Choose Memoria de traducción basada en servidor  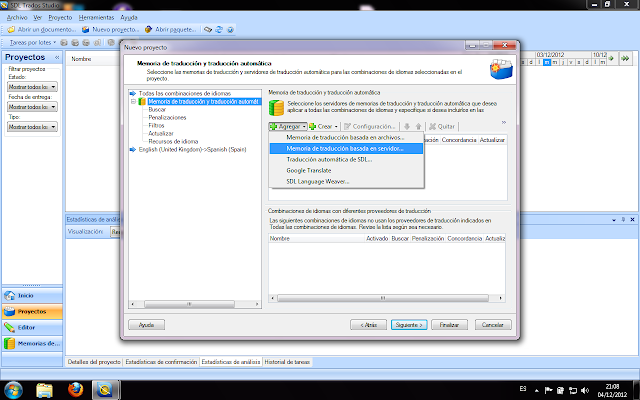346,149
